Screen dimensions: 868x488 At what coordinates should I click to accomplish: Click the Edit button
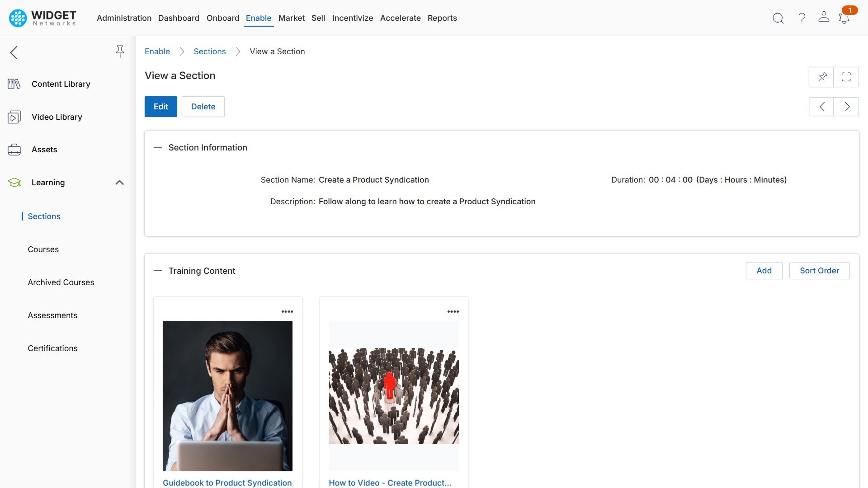(x=160, y=107)
